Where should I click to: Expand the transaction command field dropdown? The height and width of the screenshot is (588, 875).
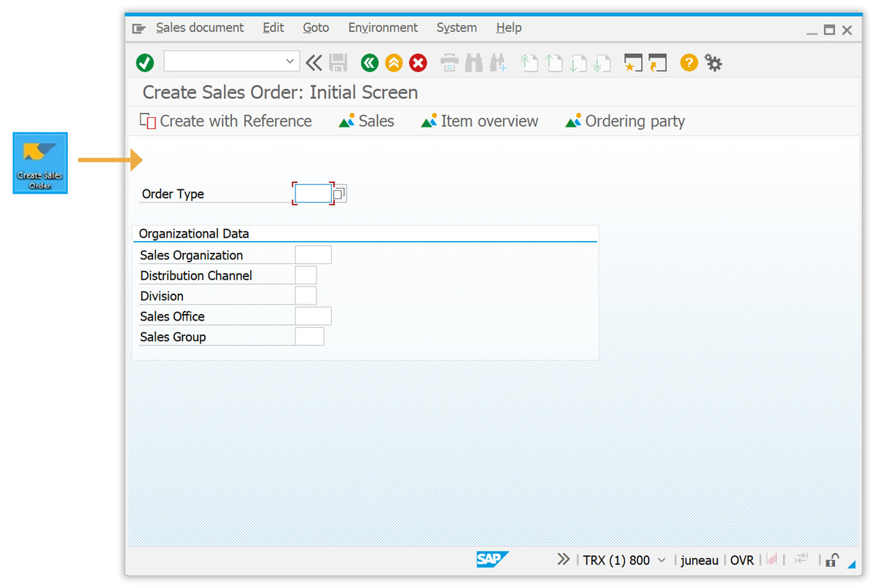(290, 62)
